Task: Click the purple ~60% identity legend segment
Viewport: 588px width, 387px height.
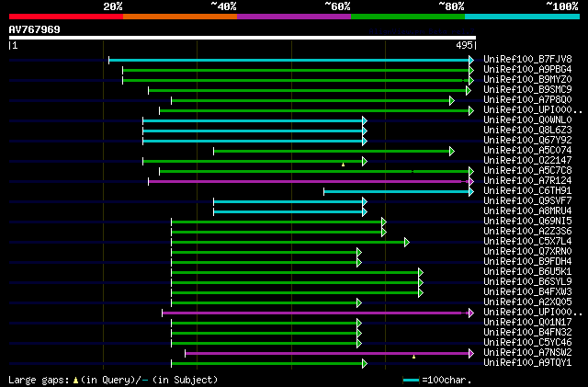Action: [x=294, y=17]
